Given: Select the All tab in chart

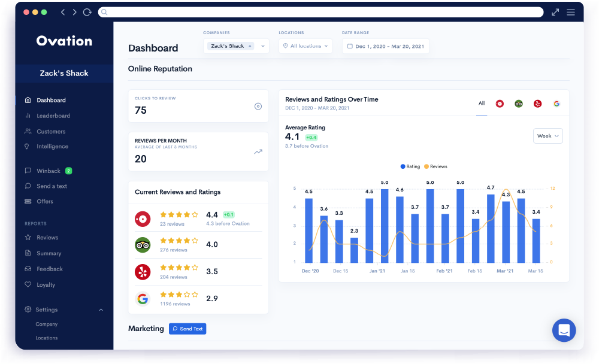Looking at the screenshot, I should [482, 104].
